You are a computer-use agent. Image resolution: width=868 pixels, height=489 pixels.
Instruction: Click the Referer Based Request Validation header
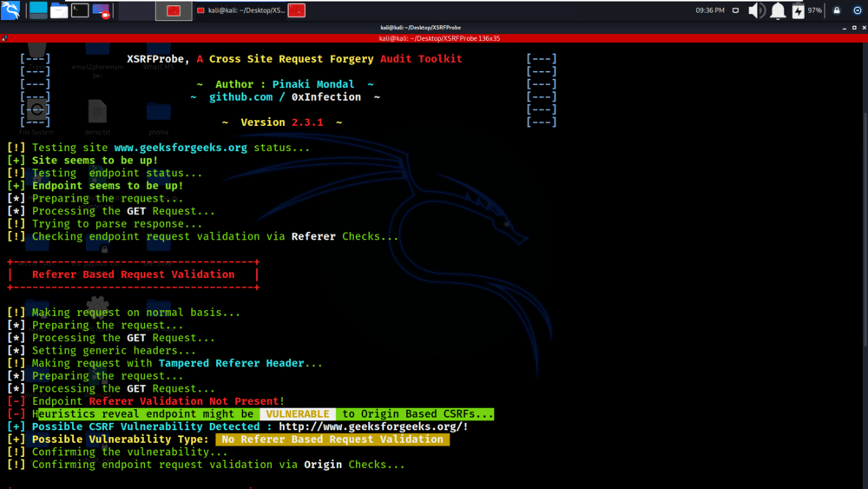click(134, 274)
